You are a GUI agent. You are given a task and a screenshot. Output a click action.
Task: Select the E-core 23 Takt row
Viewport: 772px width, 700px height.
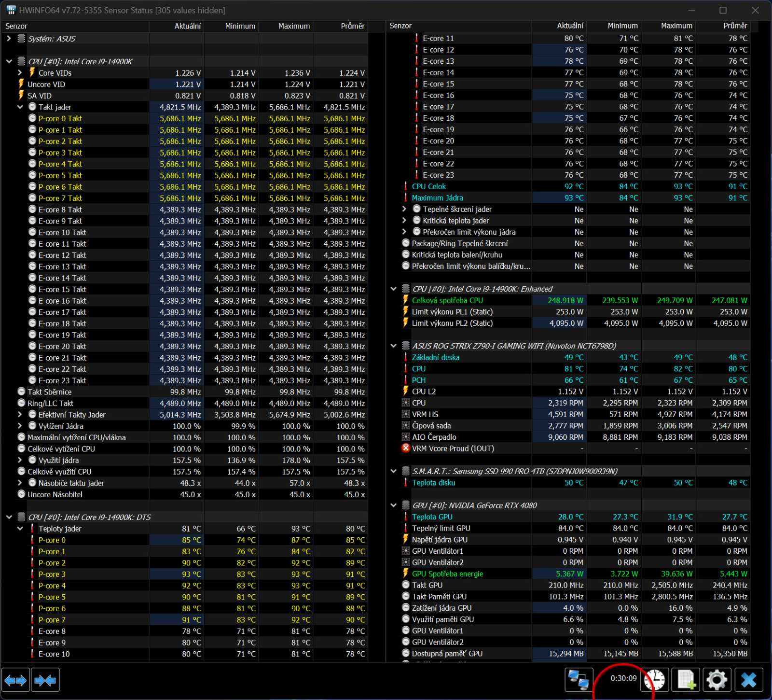pos(185,380)
